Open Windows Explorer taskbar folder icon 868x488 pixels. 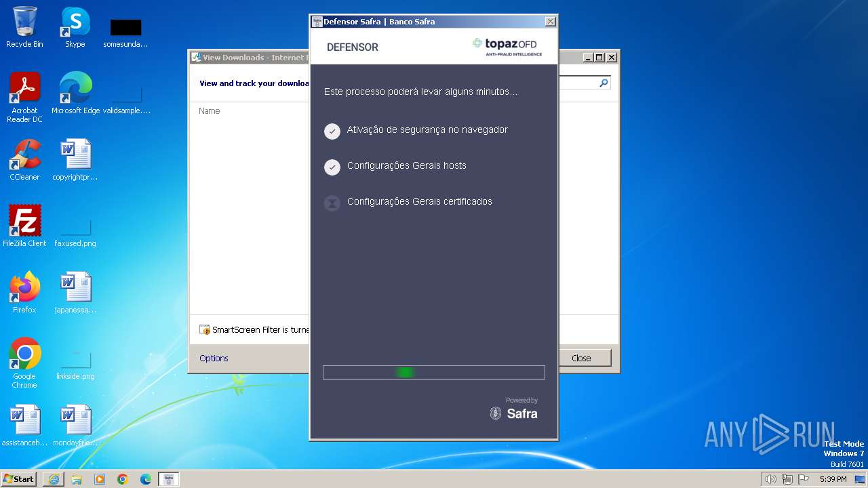[x=77, y=479]
